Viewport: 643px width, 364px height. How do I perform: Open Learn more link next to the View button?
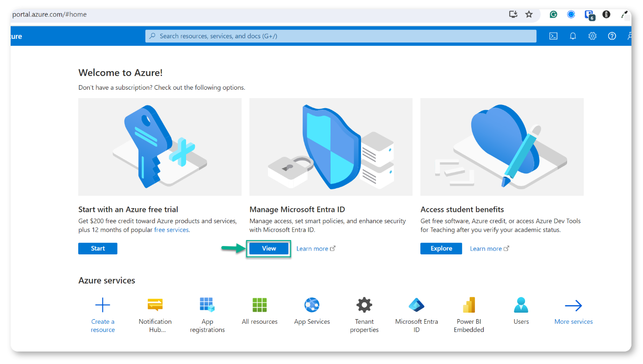tap(316, 249)
